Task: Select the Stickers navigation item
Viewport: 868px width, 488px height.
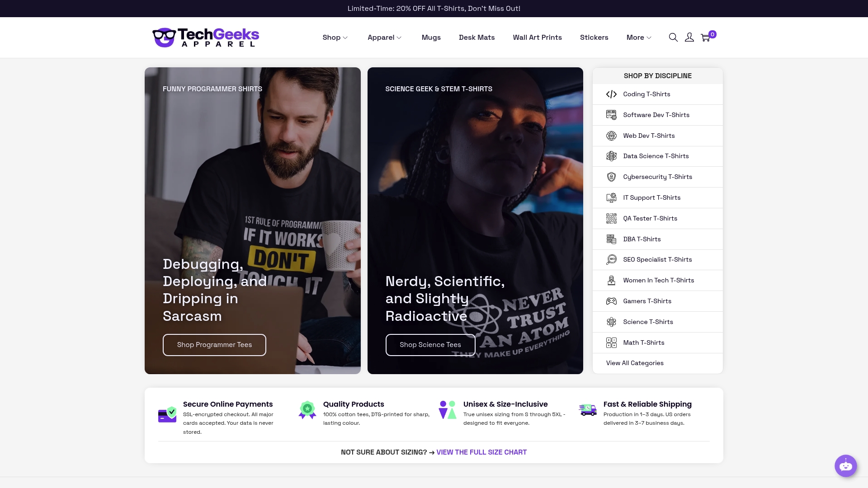Action: (x=594, y=37)
